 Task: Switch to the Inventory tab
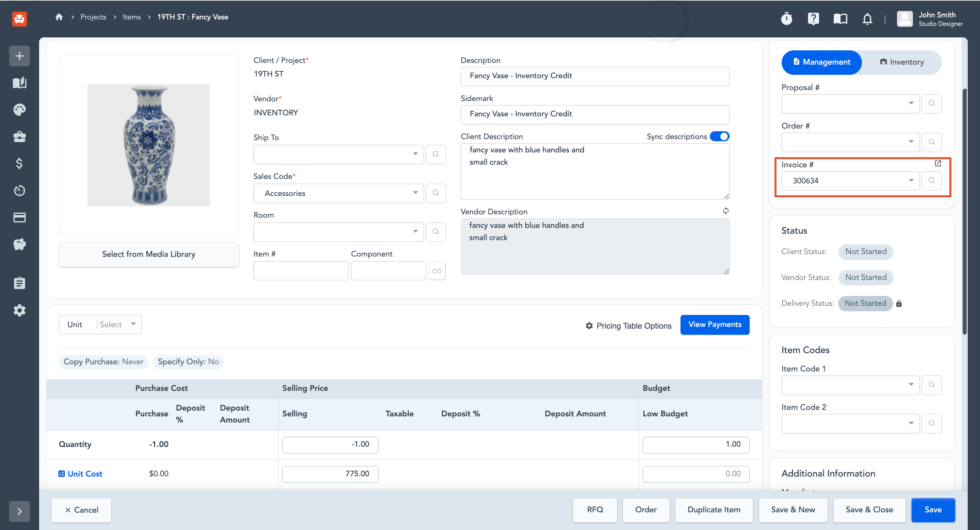point(902,62)
